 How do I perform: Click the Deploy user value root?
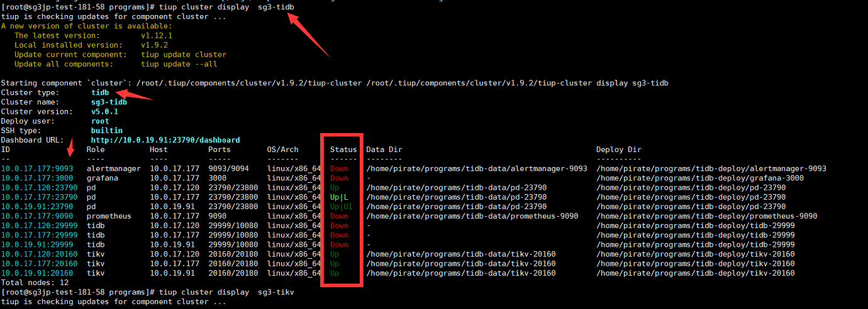pos(100,121)
